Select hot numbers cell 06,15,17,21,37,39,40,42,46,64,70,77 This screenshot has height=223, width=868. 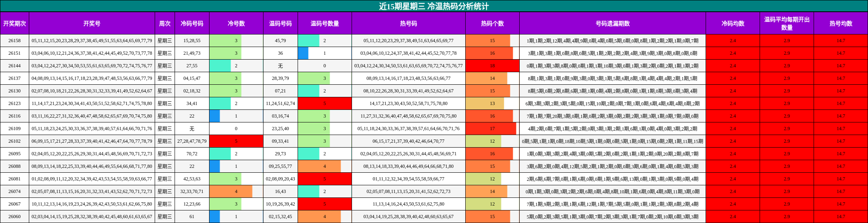(x=408, y=141)
